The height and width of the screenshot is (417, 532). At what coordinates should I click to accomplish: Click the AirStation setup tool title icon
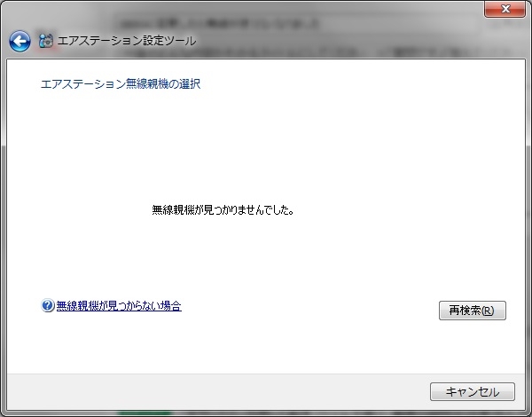[46, 41]
